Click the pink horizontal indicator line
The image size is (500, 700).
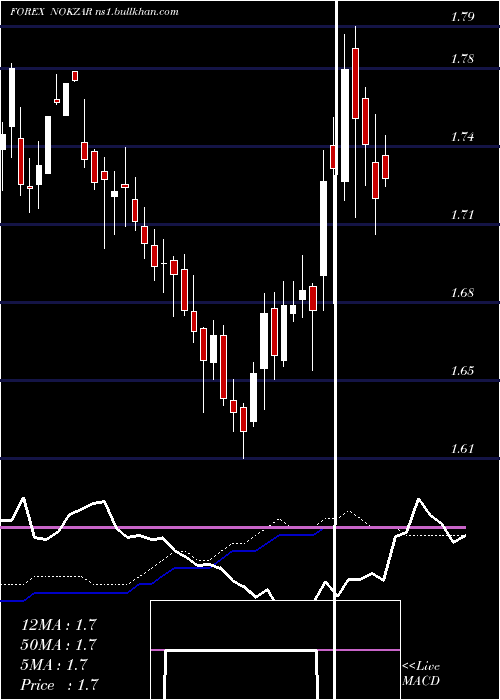pyautogui.click(x=233, y=528)
